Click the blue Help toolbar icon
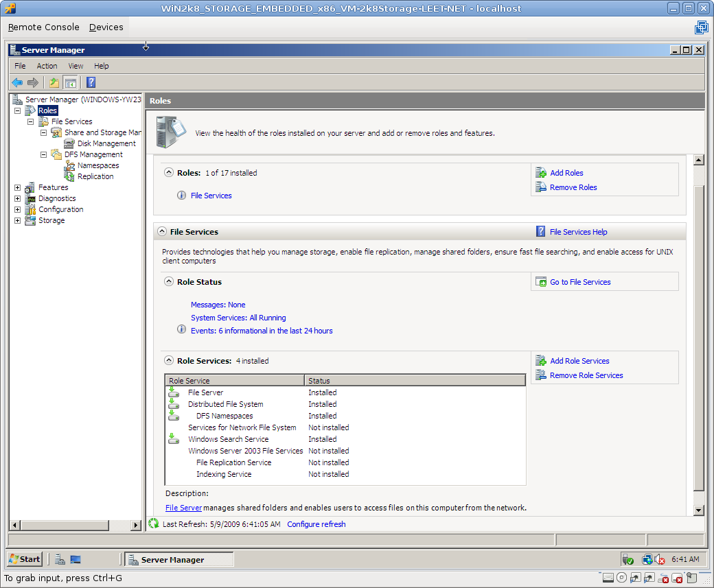Image resolution: width=714 pixels, height=588 pixels. pos(91,83)
